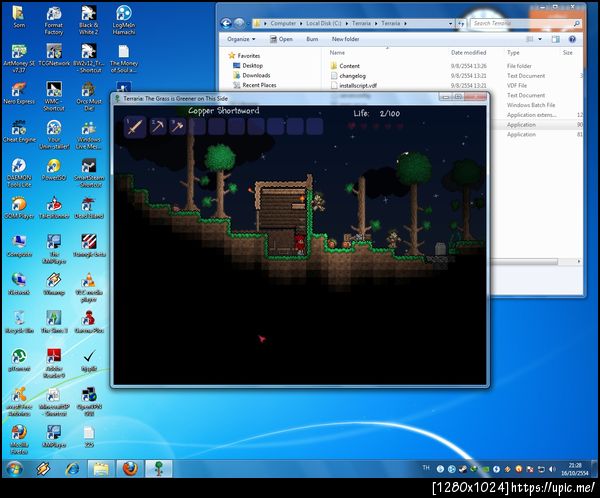Image resolution: width=600 pixels, height=498 pixels.
Task: Launch DAEMON Tools Lite desktop icon
Action: coord(19,173)
